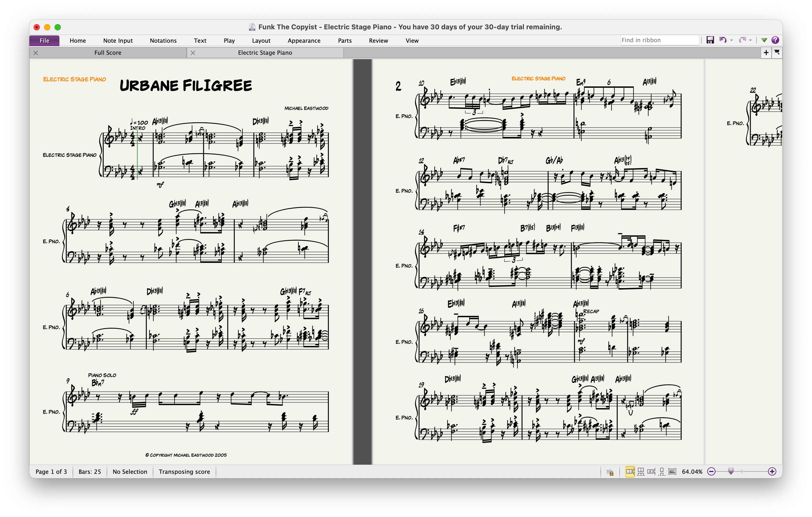Image resolution: width=812 pixels, height=517 pixels.
Task: Toggle spreads horizontally view button
Action: pyautogui.click(x=630, y=471)
